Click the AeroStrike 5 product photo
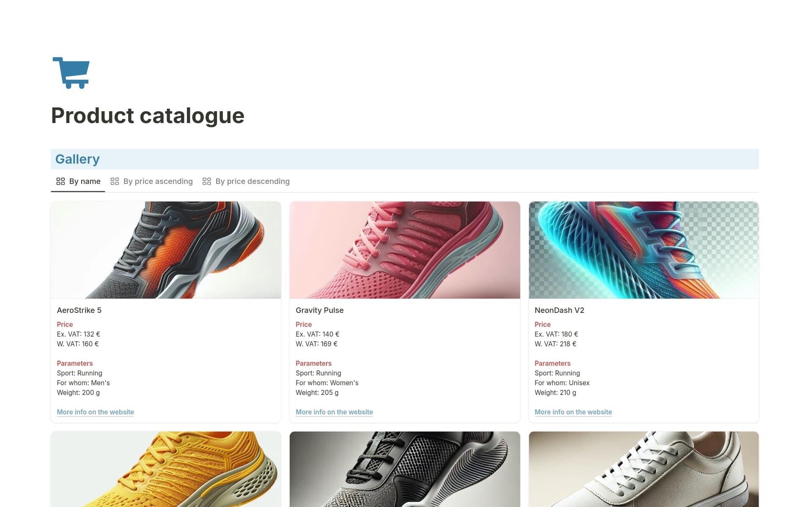 [165, 250]
